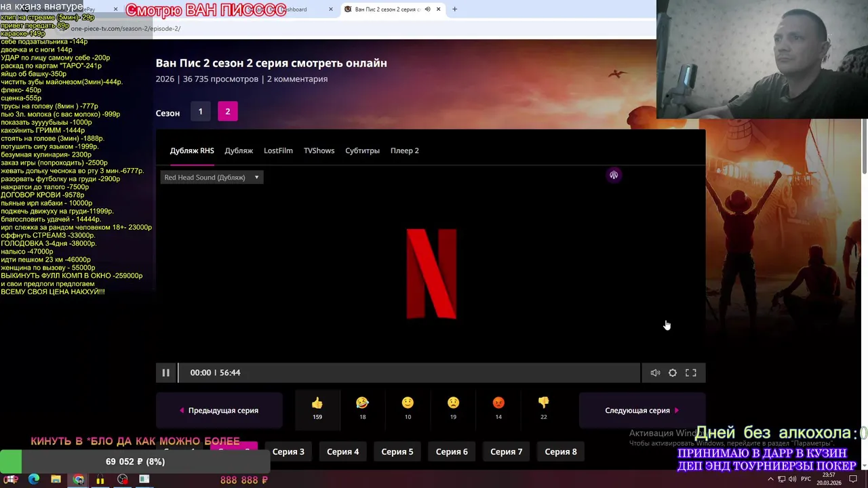This screenshot has height=488, width=868.
Task: Click the laughing emoji reaction with 18
Action: click(x=363, y=409)
